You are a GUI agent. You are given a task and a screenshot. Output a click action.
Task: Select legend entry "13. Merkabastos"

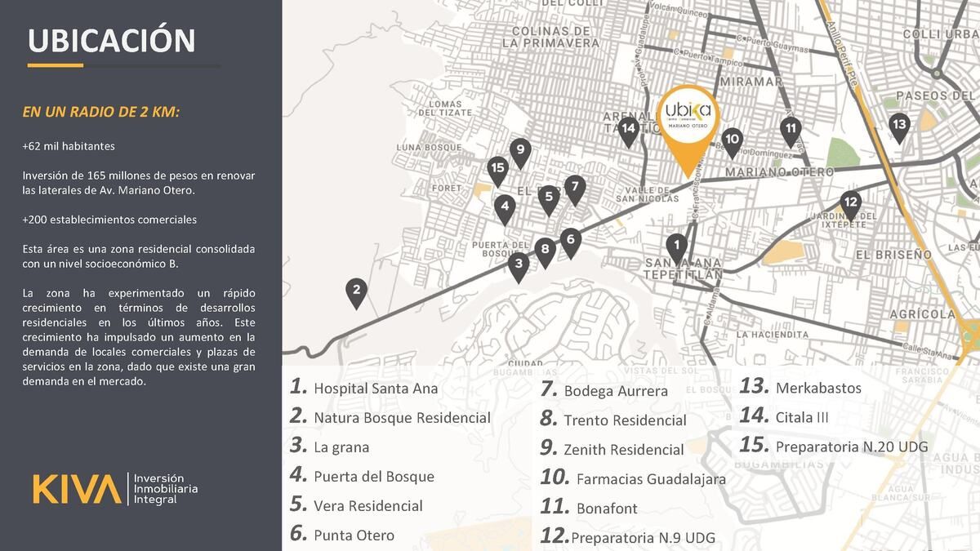click(800, 388)
